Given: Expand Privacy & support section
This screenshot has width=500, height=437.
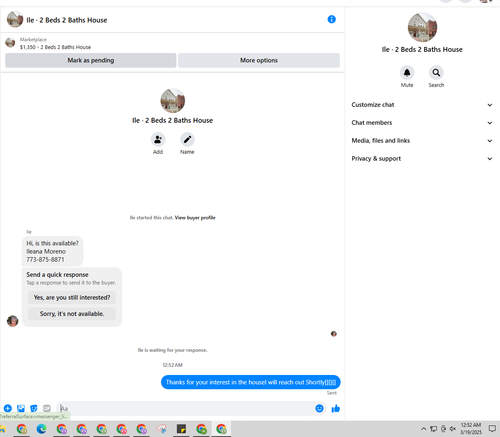Looking at the screenshot, I should pyautogui.click(x=422, y=159).
